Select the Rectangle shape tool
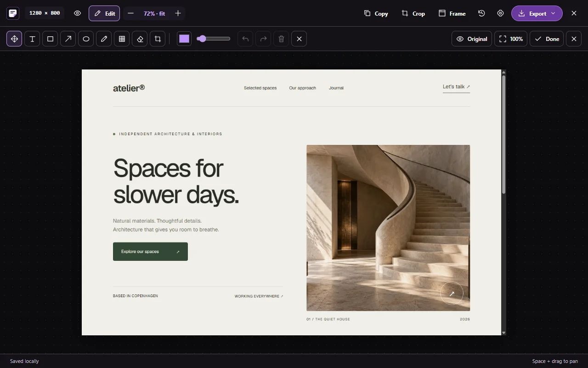588x368 pixels. click(50, 39)
